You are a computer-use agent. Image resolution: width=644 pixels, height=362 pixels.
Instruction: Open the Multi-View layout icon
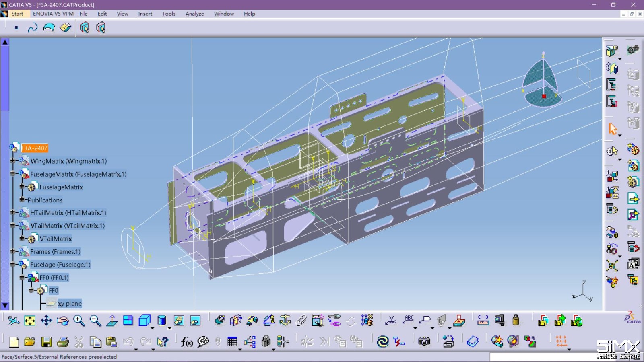click(x=128, y=321)
